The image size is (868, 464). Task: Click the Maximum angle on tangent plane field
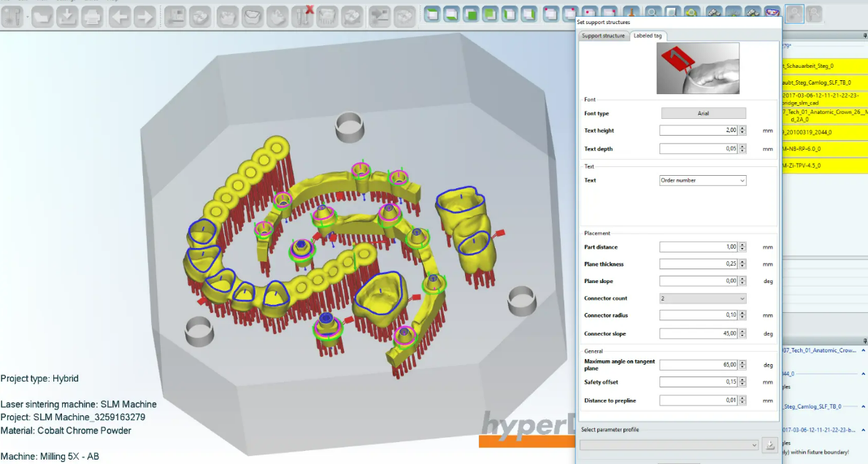point(699,365)
